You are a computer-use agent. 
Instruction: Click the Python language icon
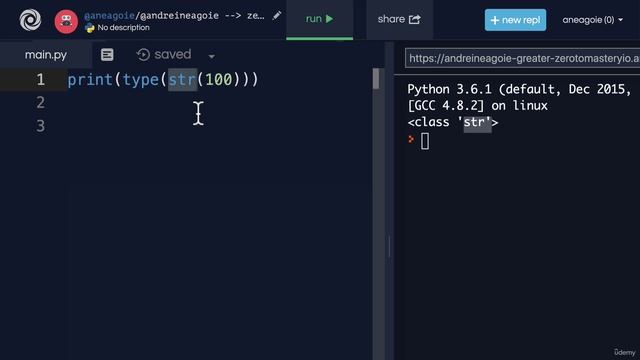pyautogui.click(x=89, y=28)
